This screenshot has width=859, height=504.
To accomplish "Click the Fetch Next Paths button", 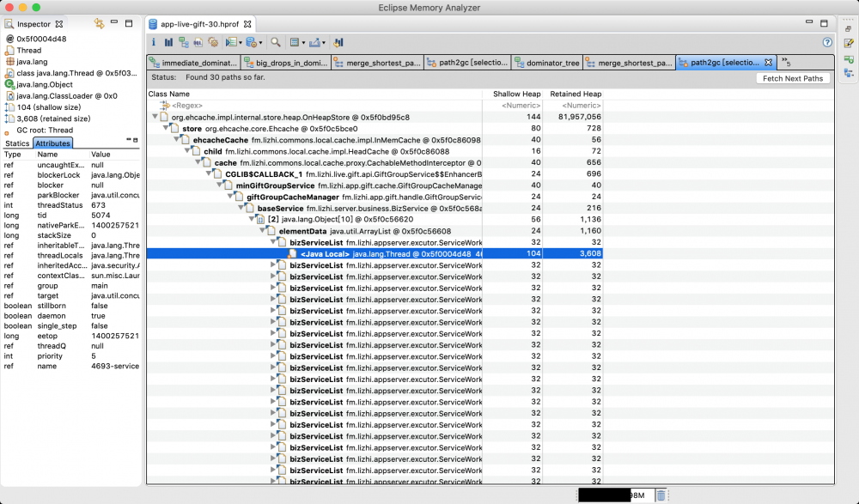I will point(793,78).
